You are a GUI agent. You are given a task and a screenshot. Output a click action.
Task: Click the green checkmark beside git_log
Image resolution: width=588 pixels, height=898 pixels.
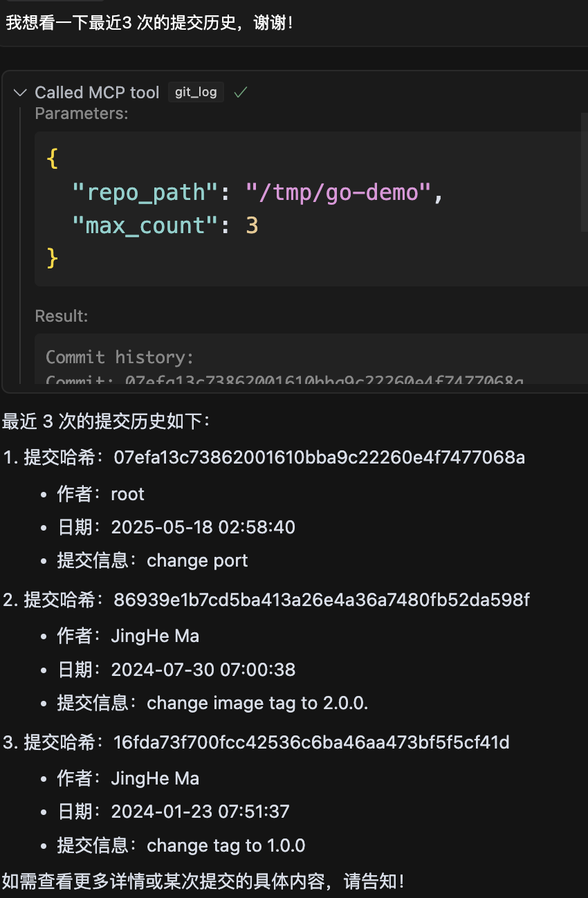[241, 92]
